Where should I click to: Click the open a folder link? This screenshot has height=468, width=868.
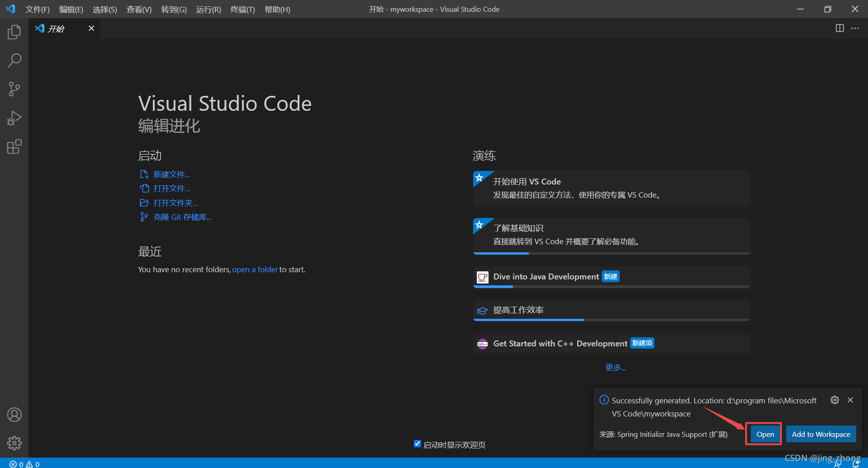click(255, 269)
